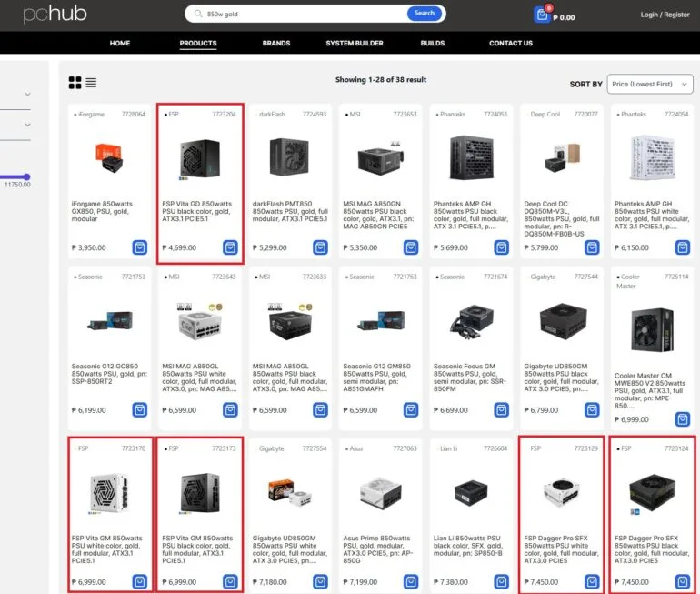Go to Home menu

[x=120, y=44]
